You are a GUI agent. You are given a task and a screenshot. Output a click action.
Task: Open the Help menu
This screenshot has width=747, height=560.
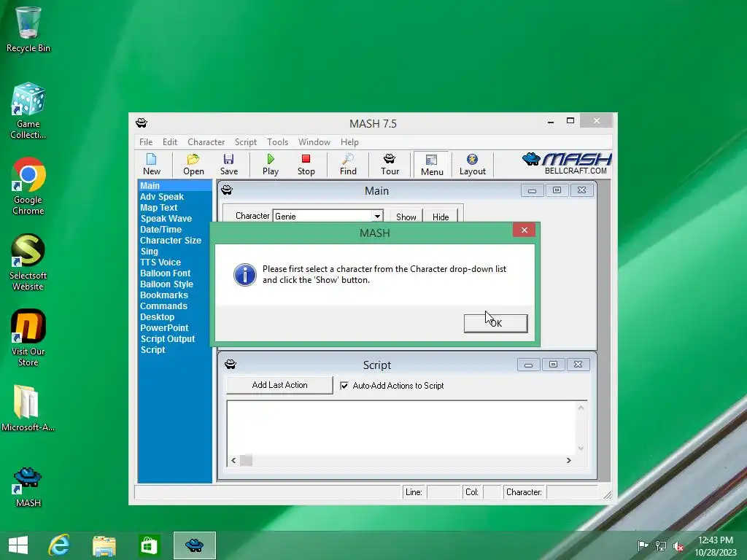coord(349,142)
